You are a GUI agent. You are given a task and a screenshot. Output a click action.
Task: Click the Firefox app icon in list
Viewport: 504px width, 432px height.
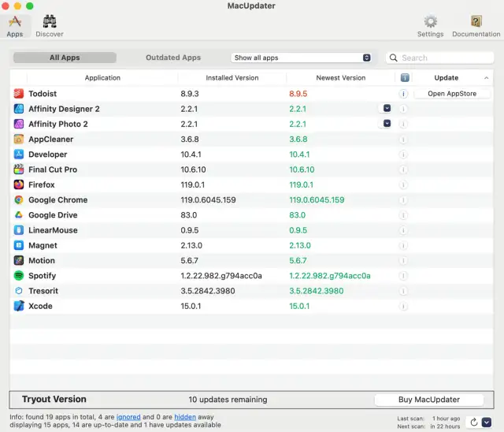tap(19, 184)
